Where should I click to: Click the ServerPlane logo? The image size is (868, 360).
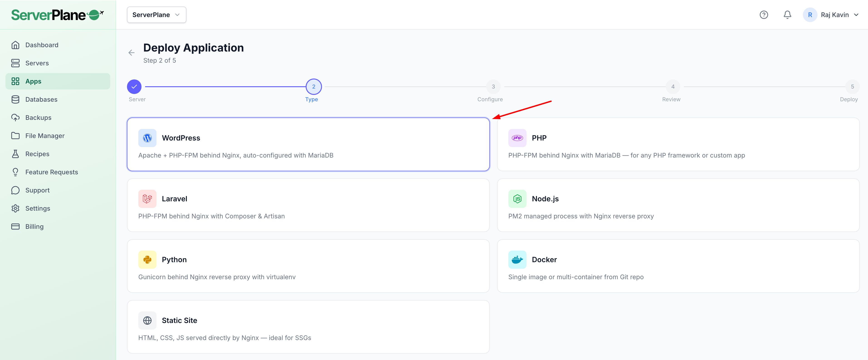pyautogui.click(x=57, y=15)
